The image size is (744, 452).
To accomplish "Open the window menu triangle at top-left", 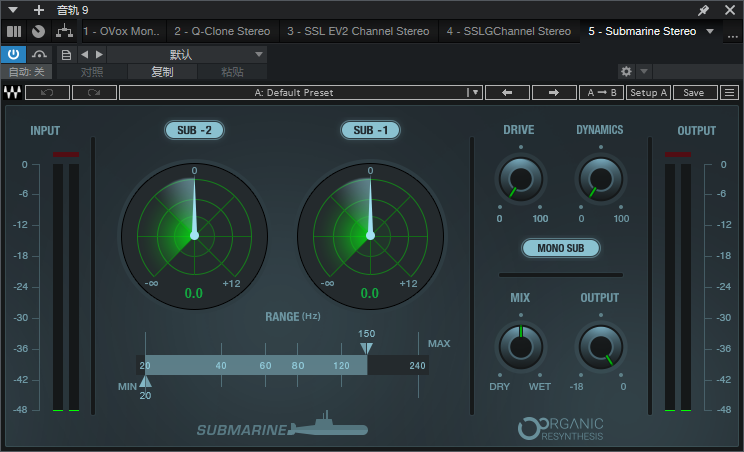I will pos(13,9).
